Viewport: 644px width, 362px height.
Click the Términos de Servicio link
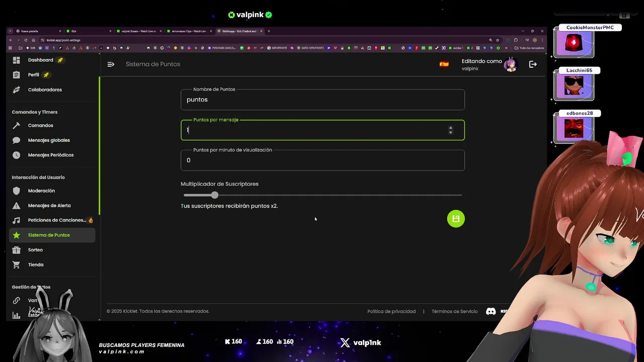tap(454, 311)
